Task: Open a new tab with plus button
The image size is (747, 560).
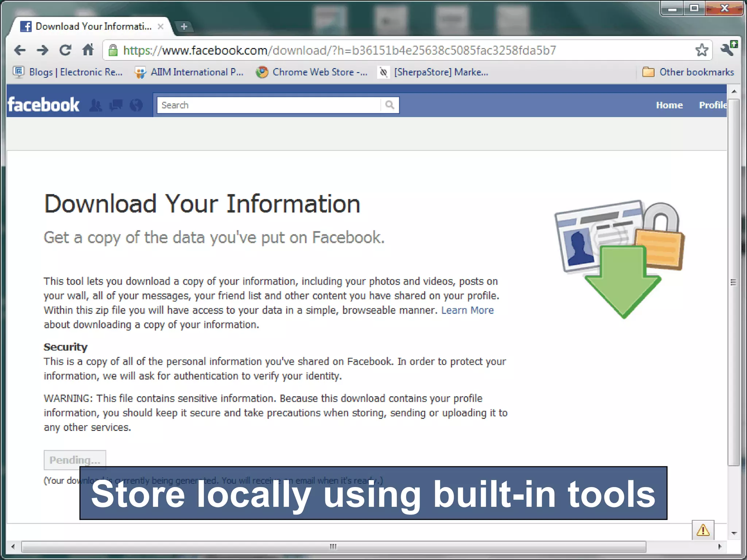Action: coord(184,27)
